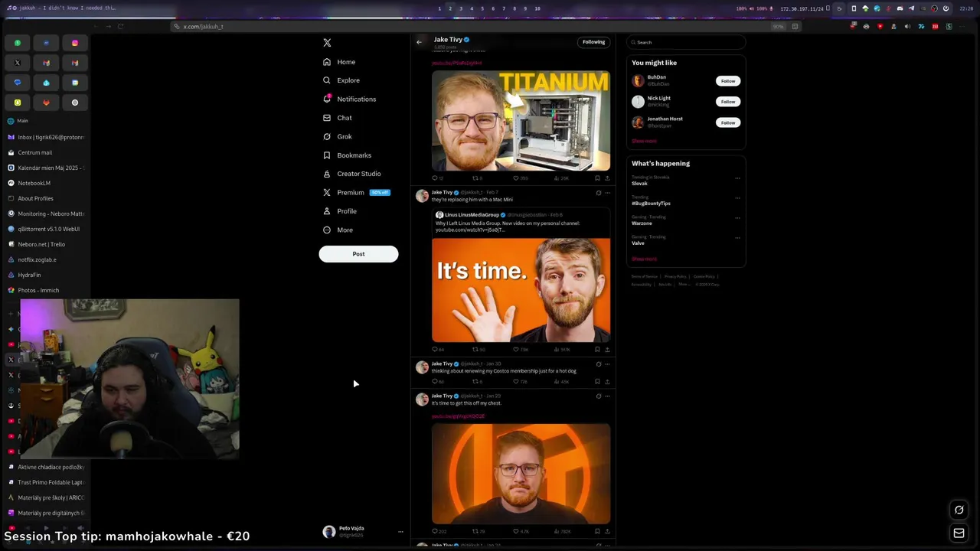Viewport: 980px width, 551px height.
Task: Open Grok floating button above messages
Action: (x=959, y=510)
